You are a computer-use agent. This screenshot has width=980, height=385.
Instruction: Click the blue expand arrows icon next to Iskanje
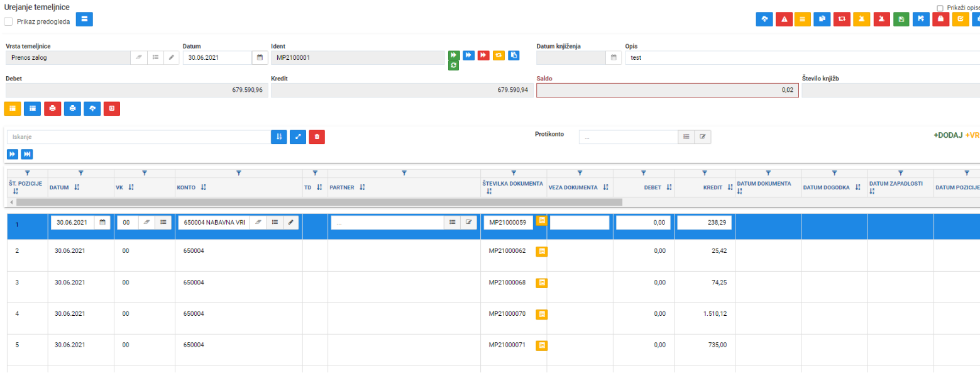point(298,137)
